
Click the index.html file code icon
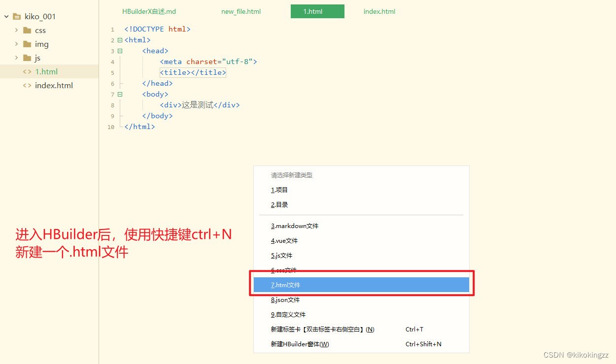pos(27,85)
